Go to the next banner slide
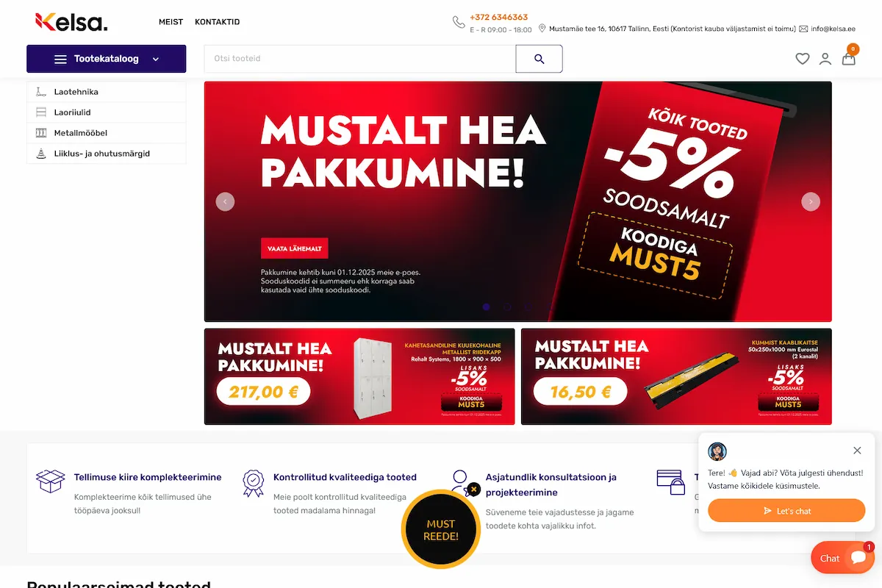Viewport: 882px width, 588px height. (811, 201)
